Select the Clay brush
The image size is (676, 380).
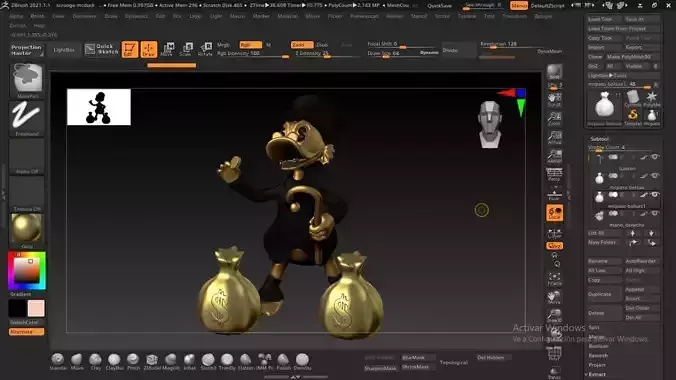click(95, 361)
